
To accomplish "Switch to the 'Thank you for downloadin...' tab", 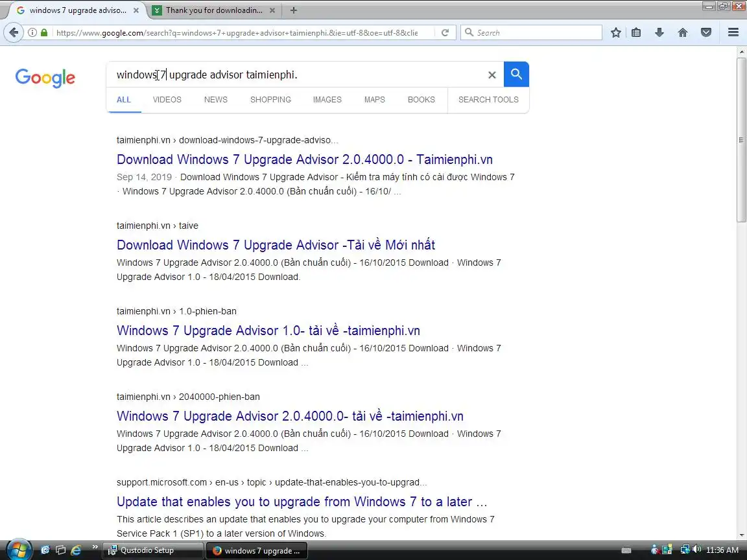I will 215,10.
